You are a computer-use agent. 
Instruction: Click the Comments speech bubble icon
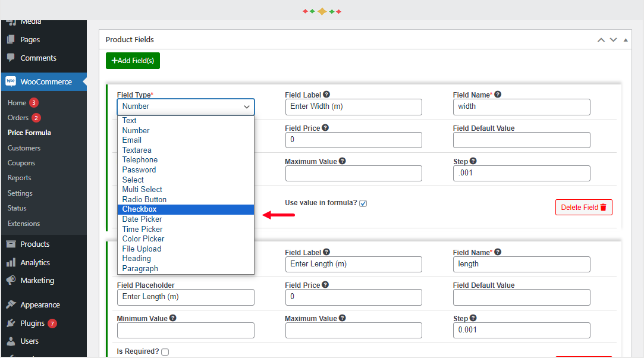click(x=11, y=58)
